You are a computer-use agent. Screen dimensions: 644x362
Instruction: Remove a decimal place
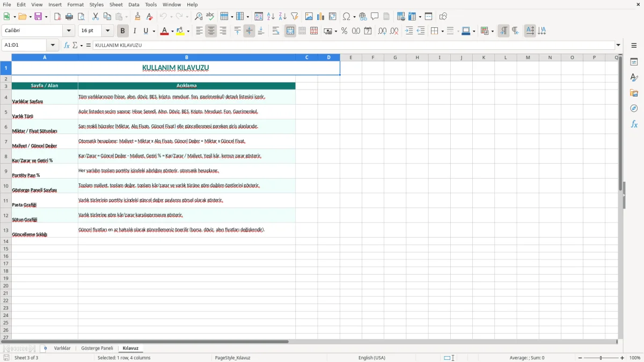[394, 31]
